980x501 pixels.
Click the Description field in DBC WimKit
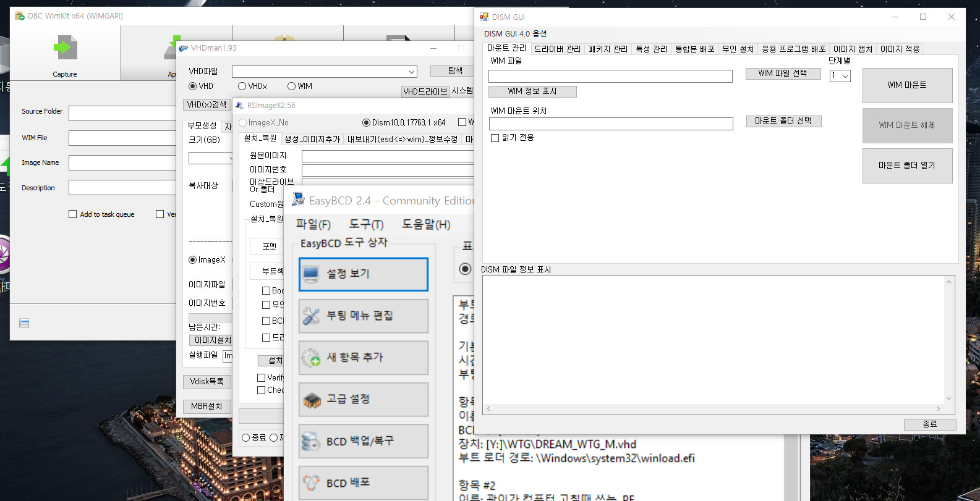[x=122, y=188]
